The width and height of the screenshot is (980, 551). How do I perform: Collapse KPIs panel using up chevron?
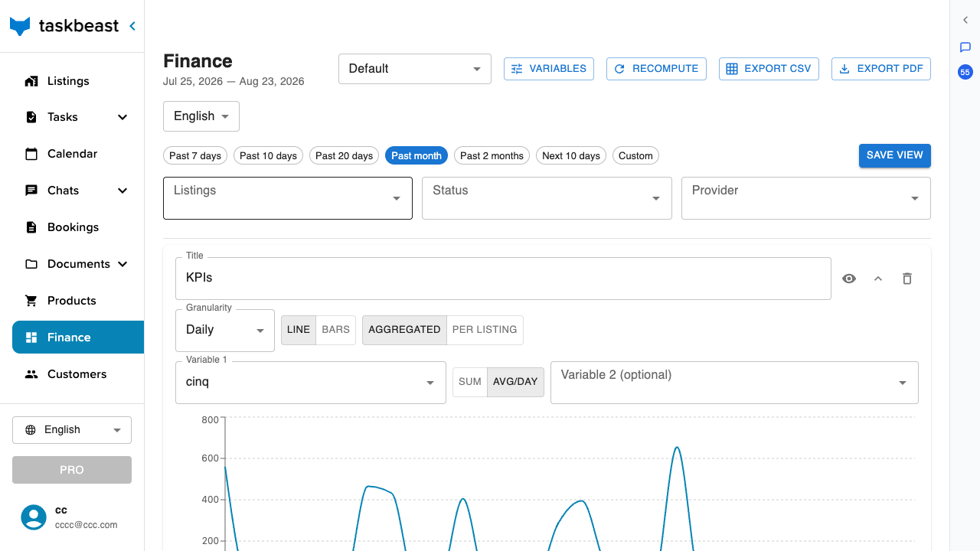click(x=878, y=279)
